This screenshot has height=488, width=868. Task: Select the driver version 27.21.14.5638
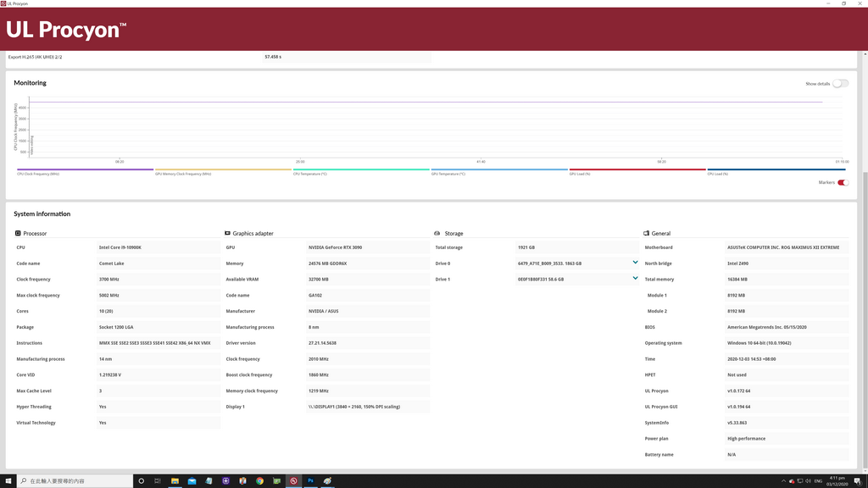tap(322, 343)
